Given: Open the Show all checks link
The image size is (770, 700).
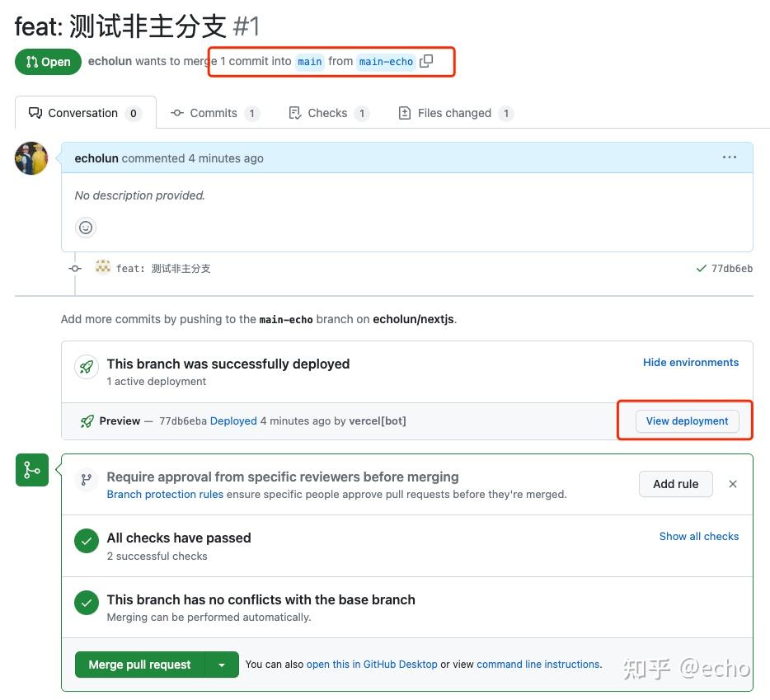Looking at the screenshot, I should [698, 536].
